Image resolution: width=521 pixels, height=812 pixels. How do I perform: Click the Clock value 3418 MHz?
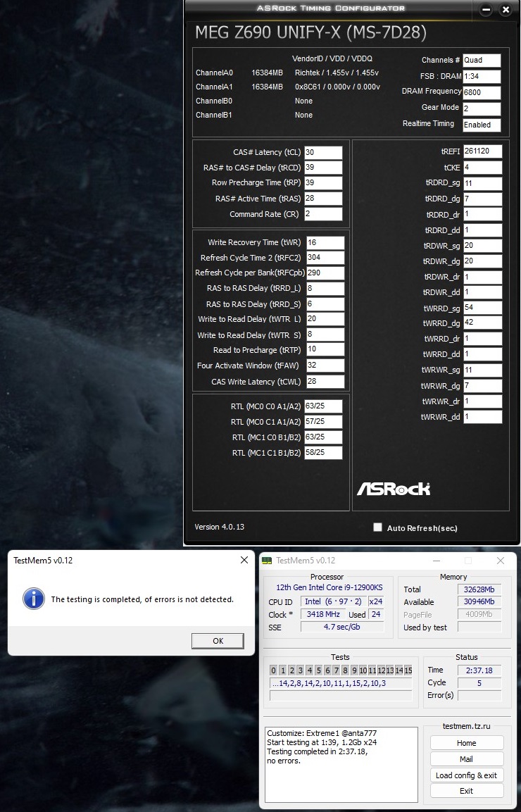[323, 614]
